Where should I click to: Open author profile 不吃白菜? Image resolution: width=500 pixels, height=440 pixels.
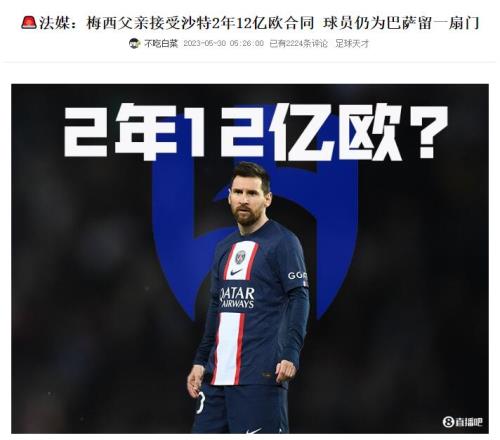(161, 44)
